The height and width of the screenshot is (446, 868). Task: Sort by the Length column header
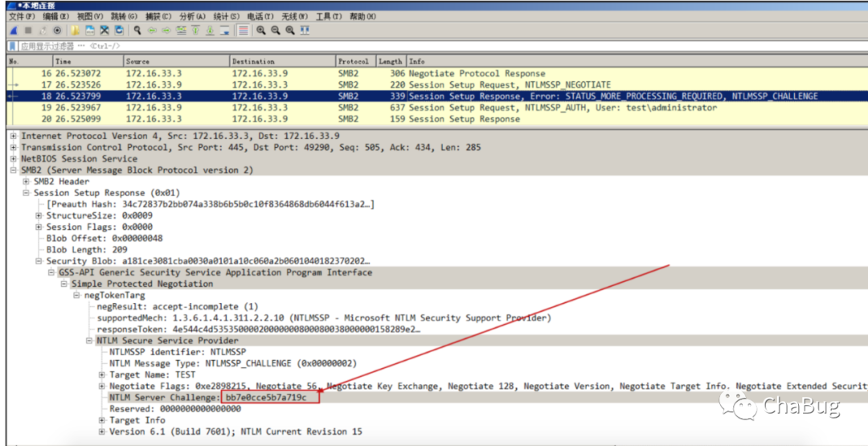click(x=391, y=61)
